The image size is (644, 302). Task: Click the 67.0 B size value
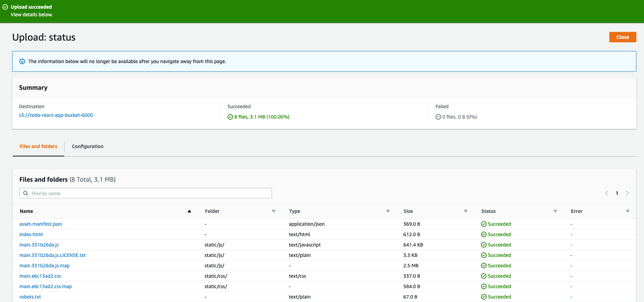pyautogui.click(x=410, y=297)
